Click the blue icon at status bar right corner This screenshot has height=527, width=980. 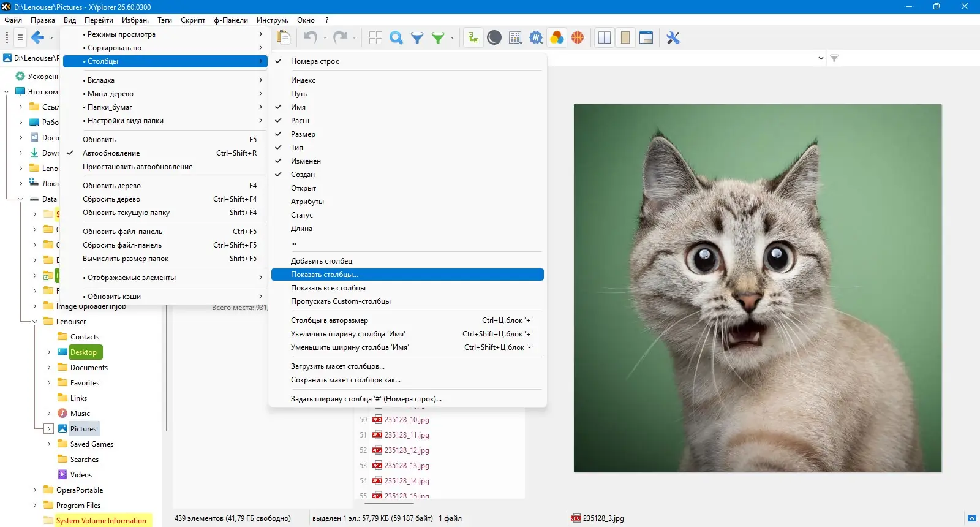coord(972,518)
